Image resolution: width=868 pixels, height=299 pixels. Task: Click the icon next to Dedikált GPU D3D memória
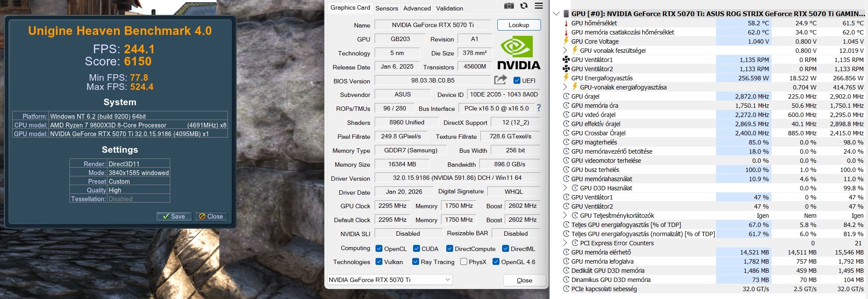(566, 271)
